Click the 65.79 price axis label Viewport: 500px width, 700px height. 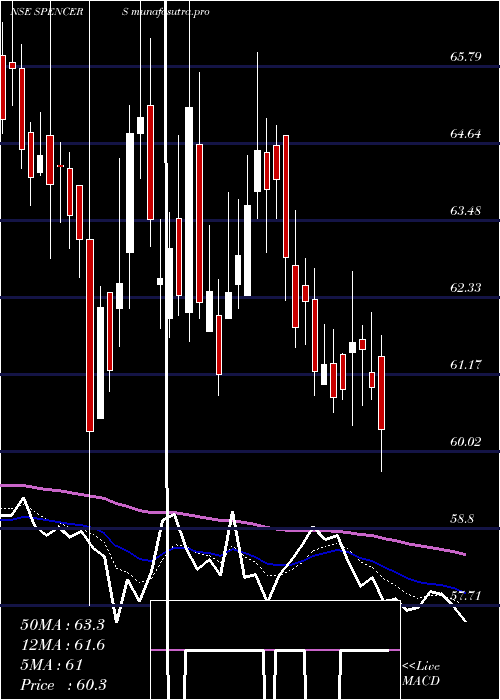(x=466, y=57)
